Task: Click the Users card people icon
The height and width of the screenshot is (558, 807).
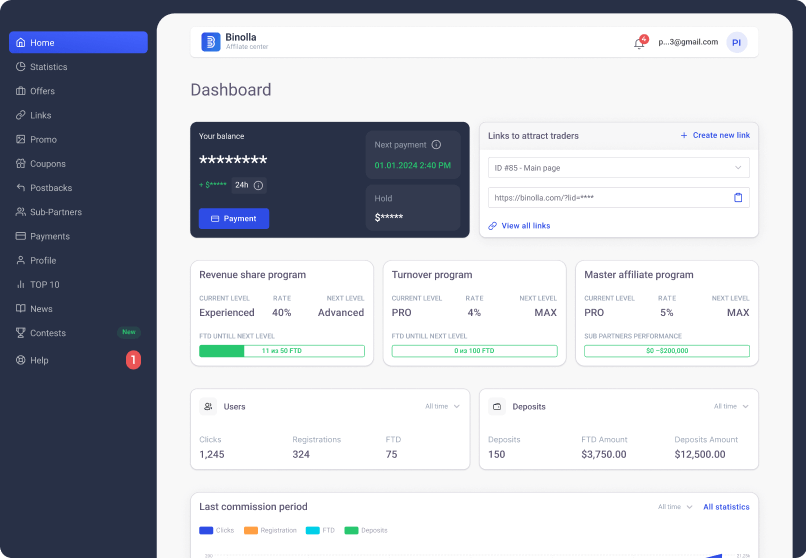Action: pos(208,407)
